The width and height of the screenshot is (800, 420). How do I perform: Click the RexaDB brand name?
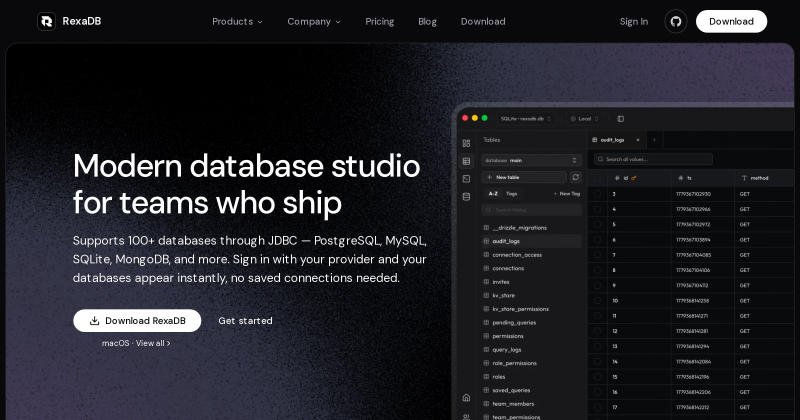(x=82, y=21)
